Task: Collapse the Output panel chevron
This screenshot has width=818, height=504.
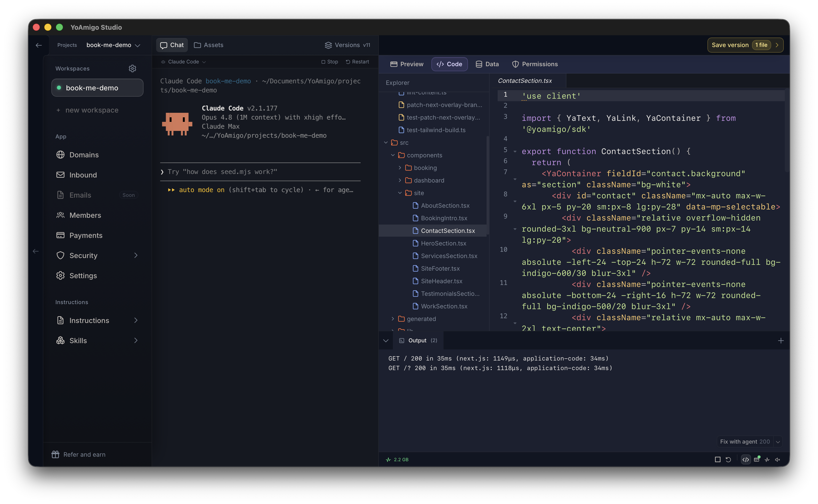Action: point(386,340)
